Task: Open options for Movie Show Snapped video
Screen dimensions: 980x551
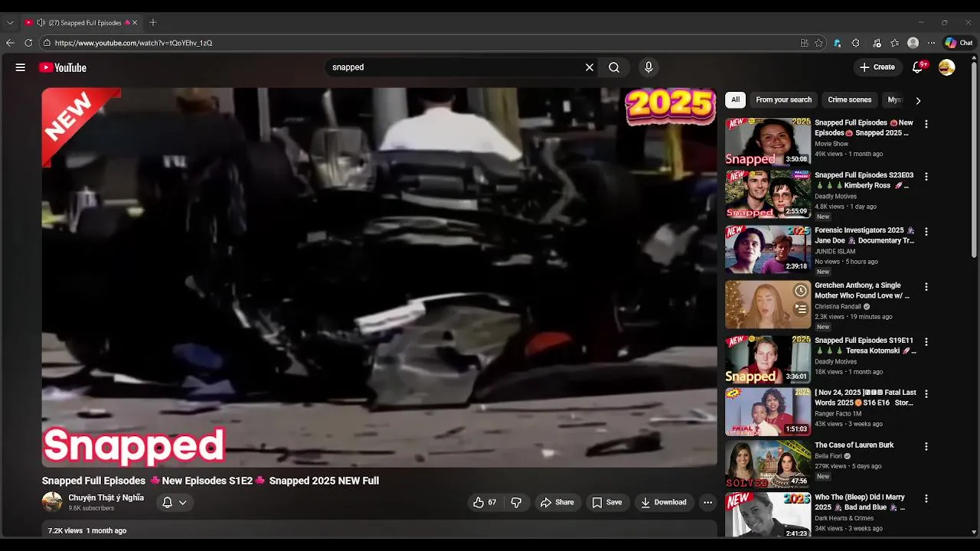Action: (926, 124)
